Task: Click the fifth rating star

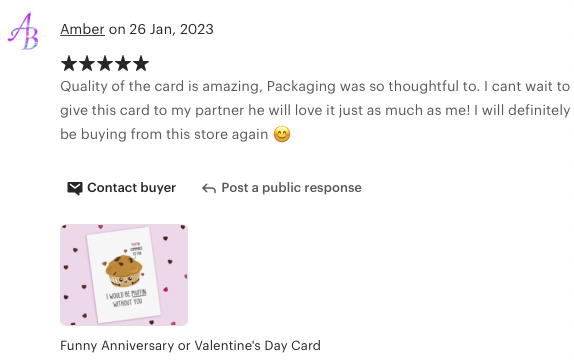Action: [141, 64]
